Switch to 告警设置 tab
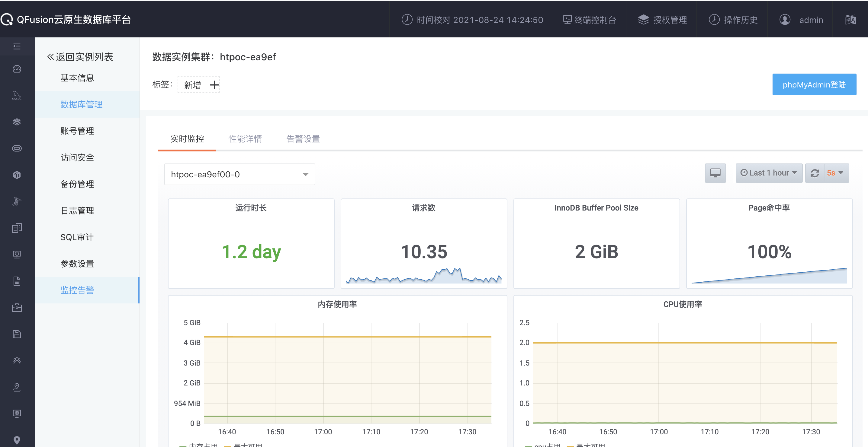The height and width of the screenshot is (447, 868). coord(303,138)
